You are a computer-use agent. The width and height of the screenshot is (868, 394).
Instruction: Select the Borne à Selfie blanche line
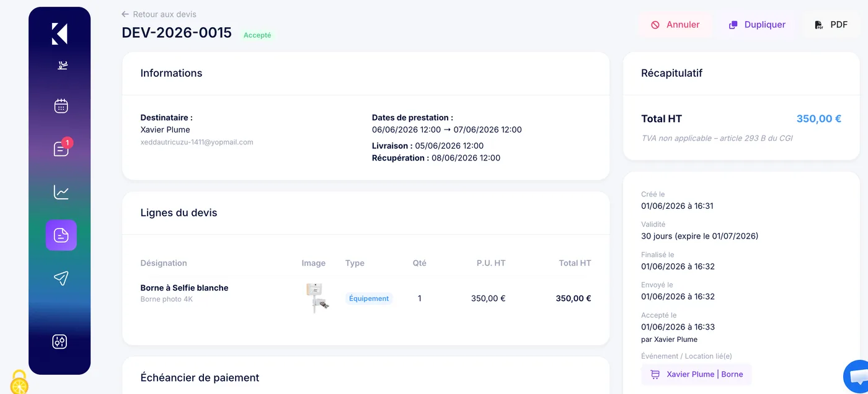(366, 298)
